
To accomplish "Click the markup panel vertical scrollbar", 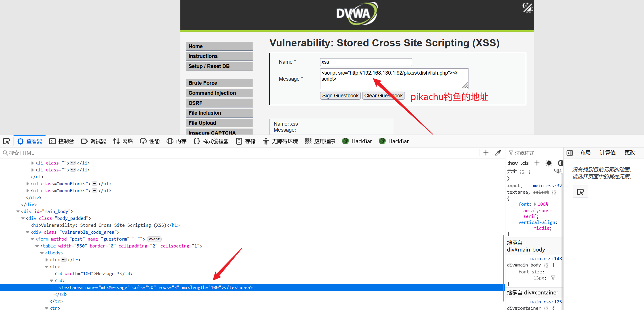I will 504,268.
